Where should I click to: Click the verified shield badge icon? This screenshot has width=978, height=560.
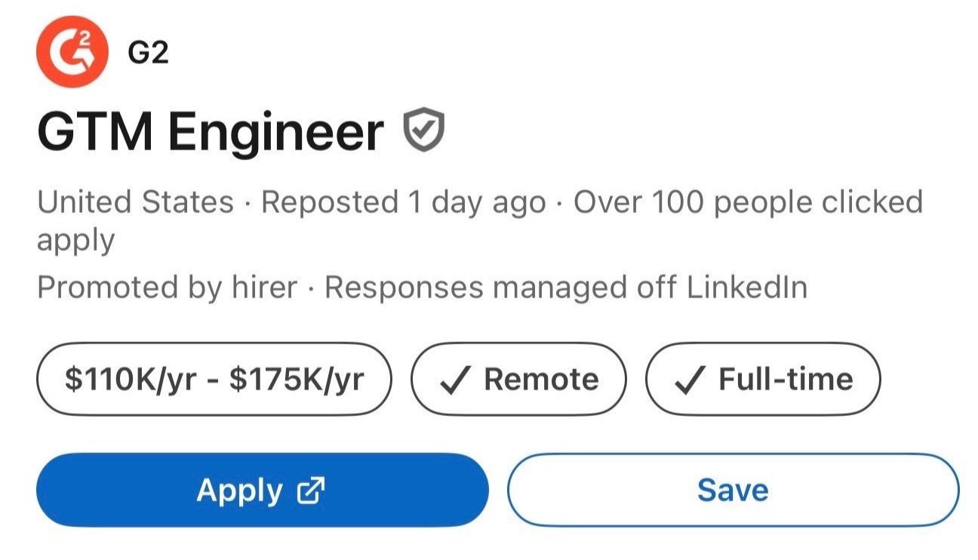tap(425, 130)
